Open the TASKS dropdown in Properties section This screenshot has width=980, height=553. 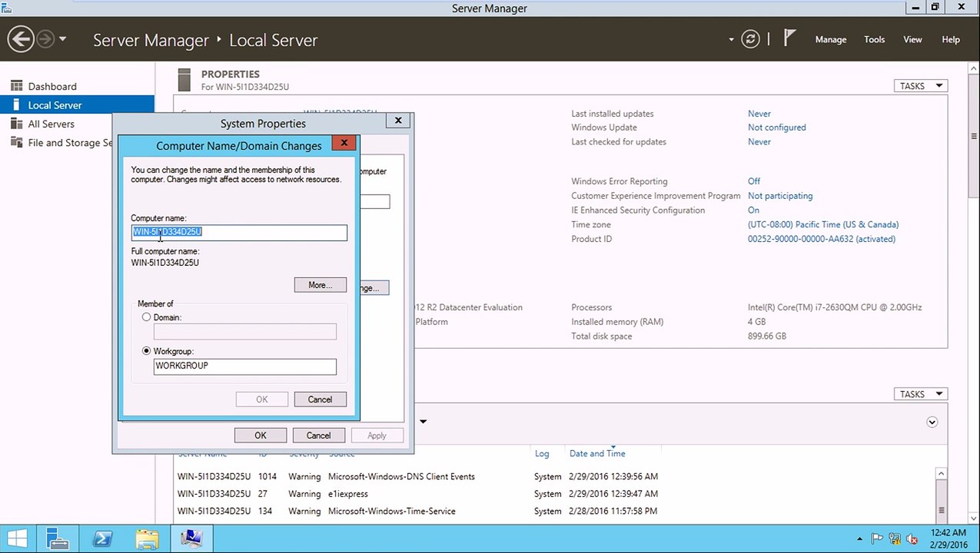(x=921, y=86)
